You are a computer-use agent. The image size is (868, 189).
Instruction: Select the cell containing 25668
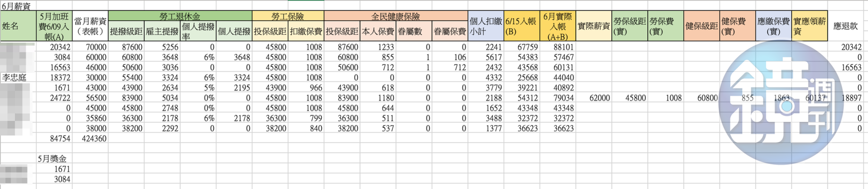coord(521,78)
